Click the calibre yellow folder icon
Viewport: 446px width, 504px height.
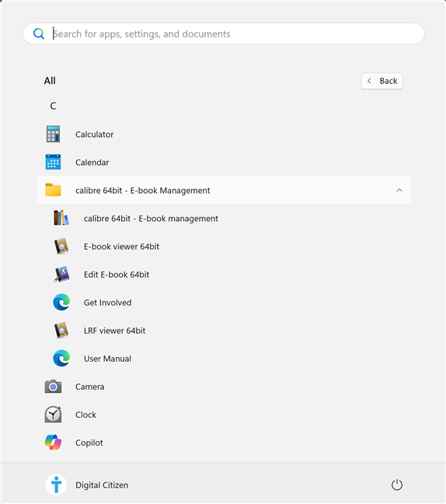(53, 190)
